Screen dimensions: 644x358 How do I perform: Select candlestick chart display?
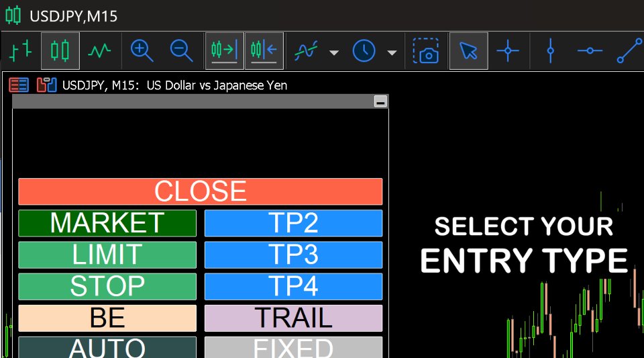(60, 51)
